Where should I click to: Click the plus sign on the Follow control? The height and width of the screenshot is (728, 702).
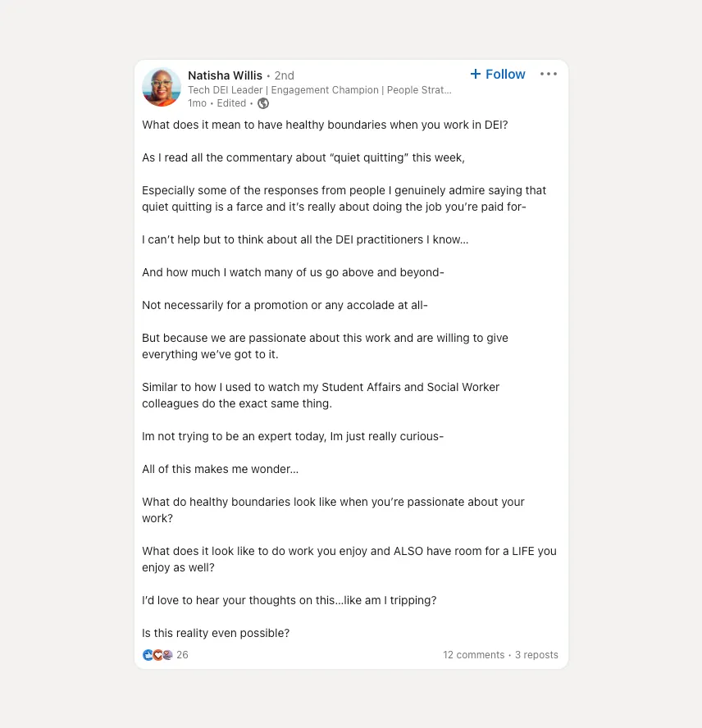473,74
